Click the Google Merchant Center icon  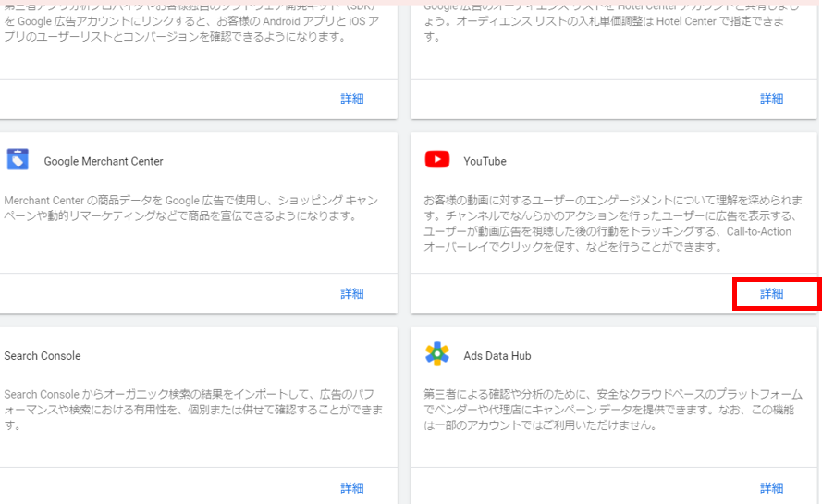[x=18, y=159]
